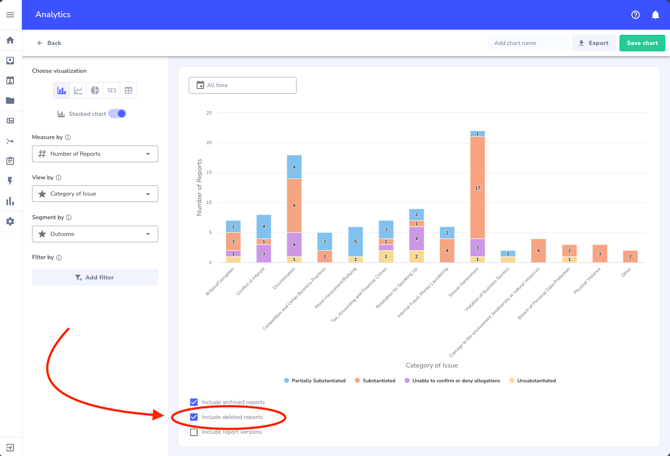Image resolution: width=670 pixels, height=456 pixels.
Task: Disable the Stacked chart toggle
Action: [x=117, y=114]
